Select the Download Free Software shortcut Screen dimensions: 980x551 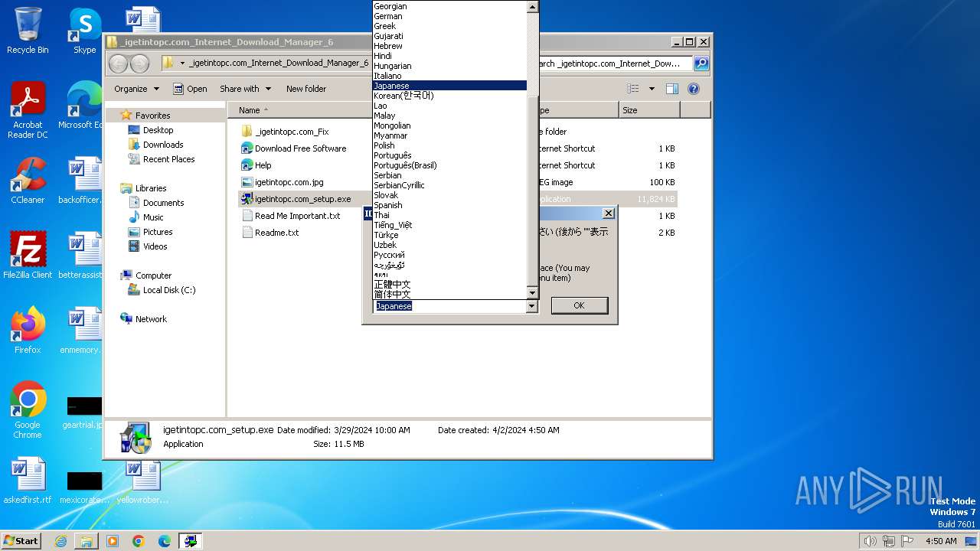point(300,148)
